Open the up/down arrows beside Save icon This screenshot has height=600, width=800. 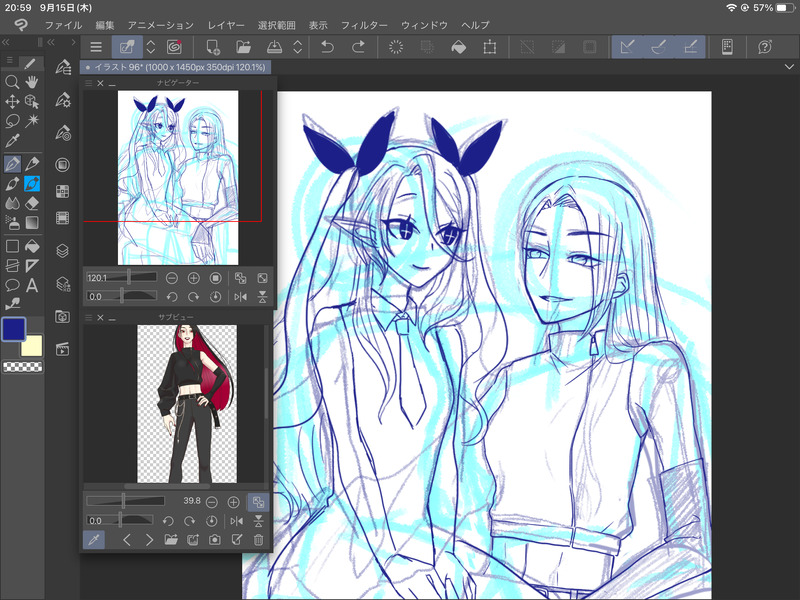(297, 47)
